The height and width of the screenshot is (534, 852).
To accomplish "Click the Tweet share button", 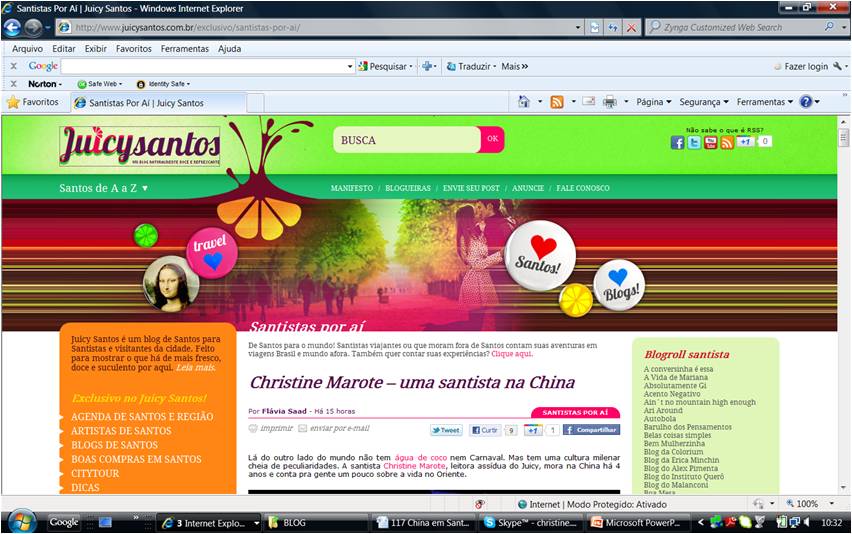I will coord(446,430).
